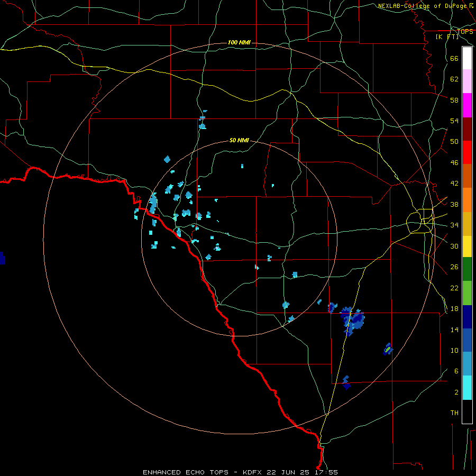The height and width of the screenshot is (476, 476).
Task: Click the bright red 46-50 kft legend color
Action: click(467, 152)
